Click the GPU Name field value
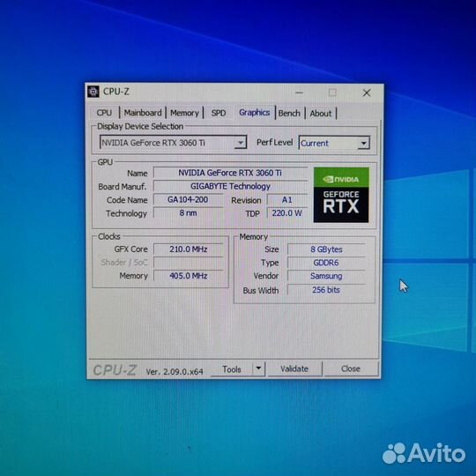476x476 pixels. pyautogui.click(x=230, y=173)
